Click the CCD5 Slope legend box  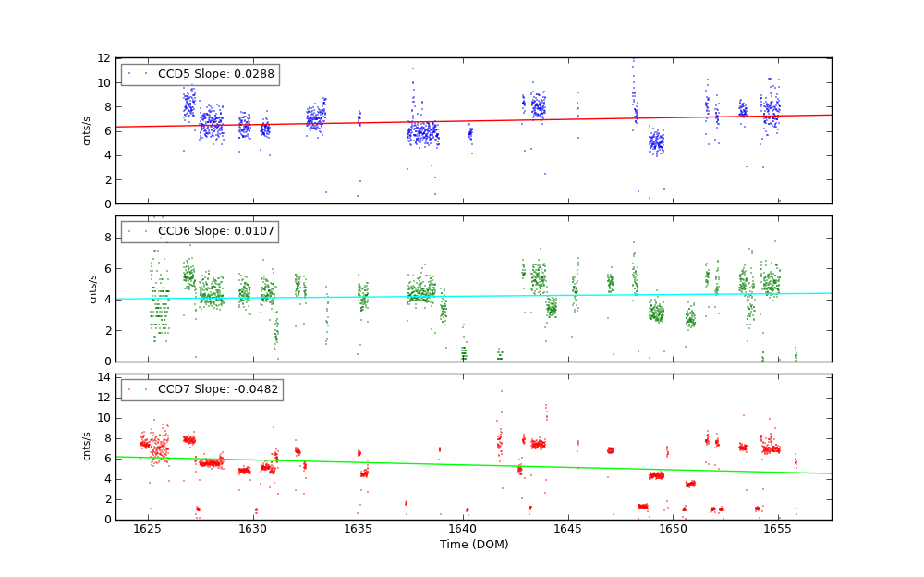point(200,75)
